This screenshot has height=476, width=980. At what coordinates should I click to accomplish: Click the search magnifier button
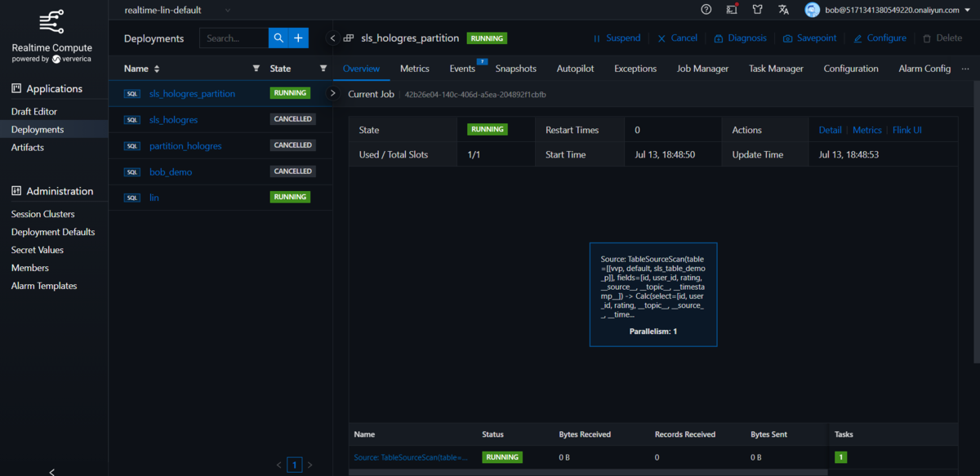point(278,38)
